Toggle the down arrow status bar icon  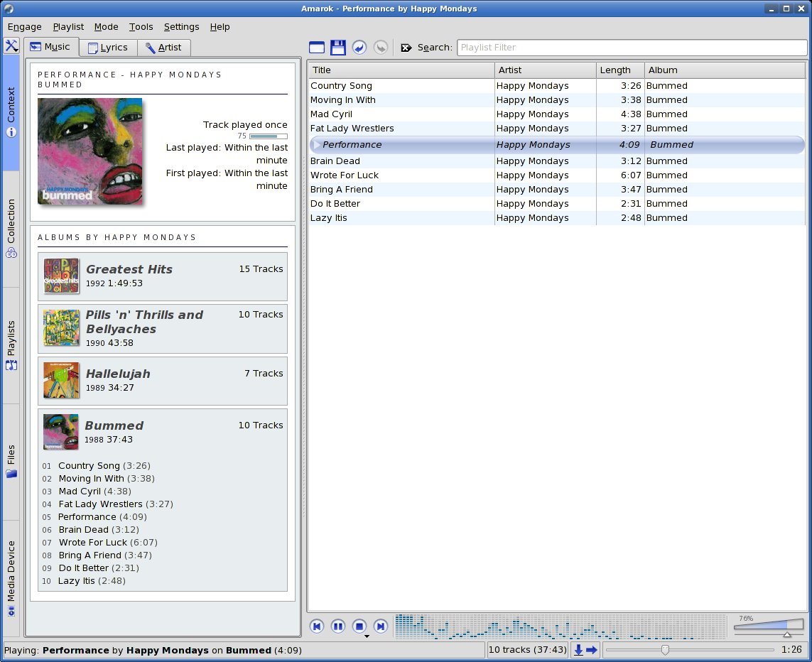(578, 650)
